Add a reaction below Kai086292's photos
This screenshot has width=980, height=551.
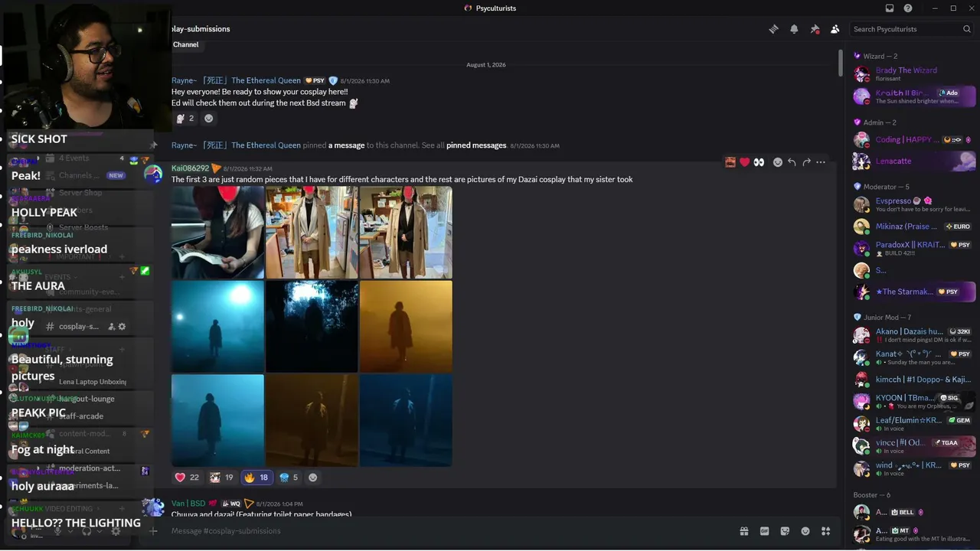pos(312,478)
